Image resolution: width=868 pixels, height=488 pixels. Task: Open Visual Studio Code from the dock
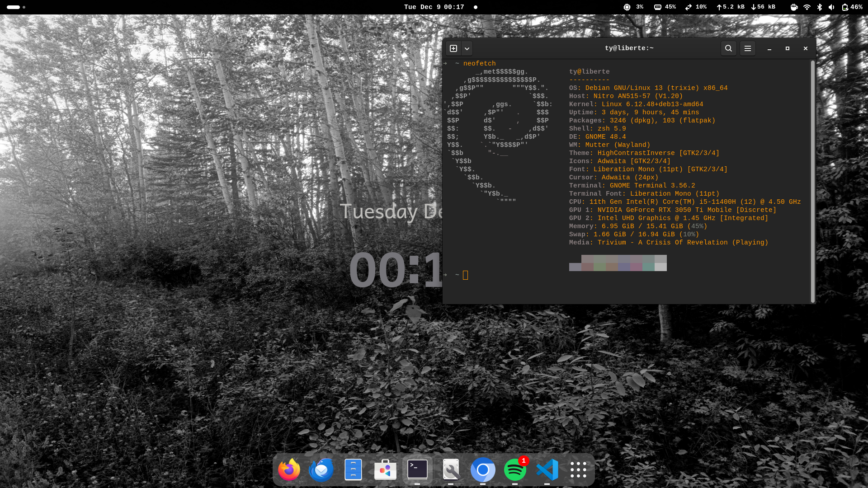click(547, 470)
